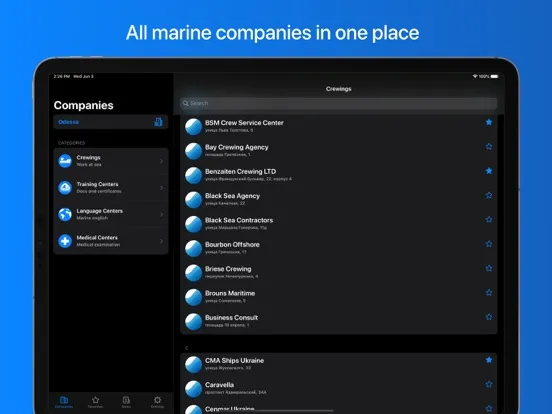Tap the Business Consult logo
The height and width of the screenshot is (414, 552).
point(193,321)
